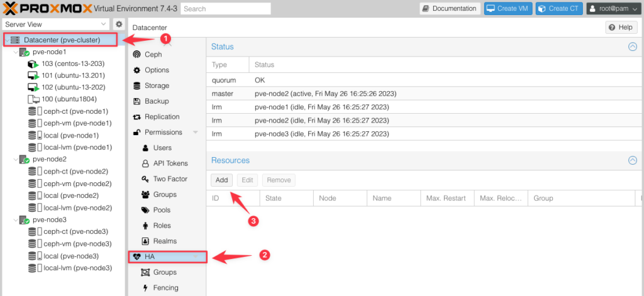This screenshot has width=644, height=296.
Task: Click the Users person icon
Action: click(x=145, y=148)
